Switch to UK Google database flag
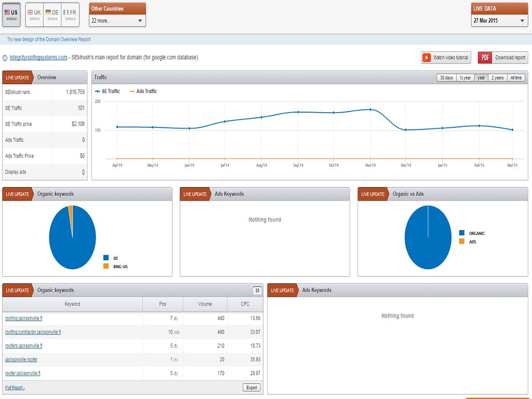The height and width of the screenshot is (399, 532). click(34, 15)
